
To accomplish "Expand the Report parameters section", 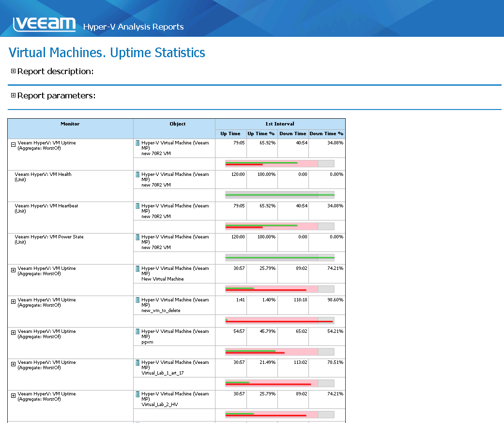I will [13, 95].
